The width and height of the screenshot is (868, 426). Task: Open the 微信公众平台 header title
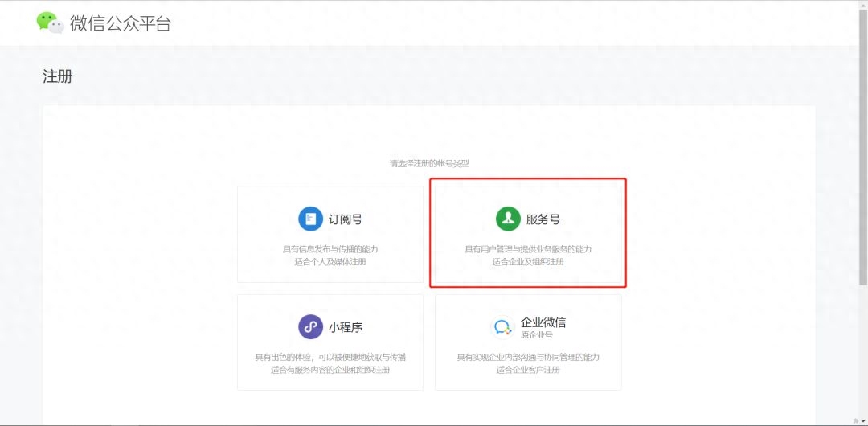(121, 23)
